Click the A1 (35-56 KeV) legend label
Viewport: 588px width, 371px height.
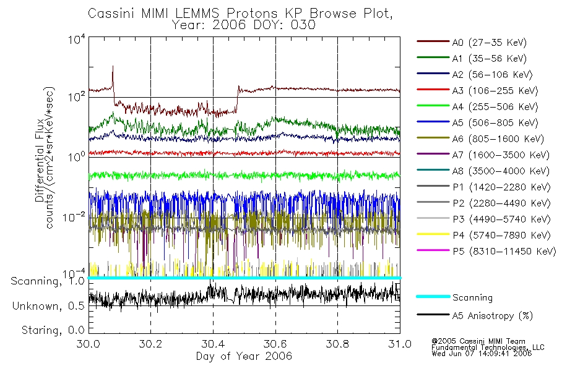[489, 59]
